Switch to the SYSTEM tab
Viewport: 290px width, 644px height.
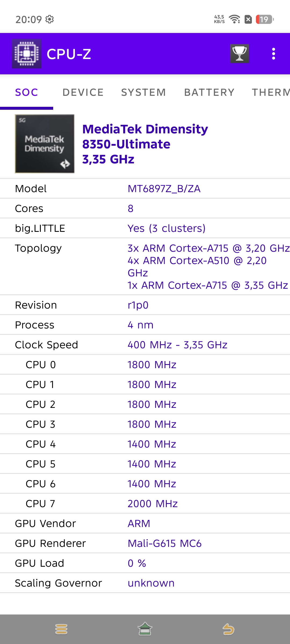pyautogui.click(x=143, y=92)
